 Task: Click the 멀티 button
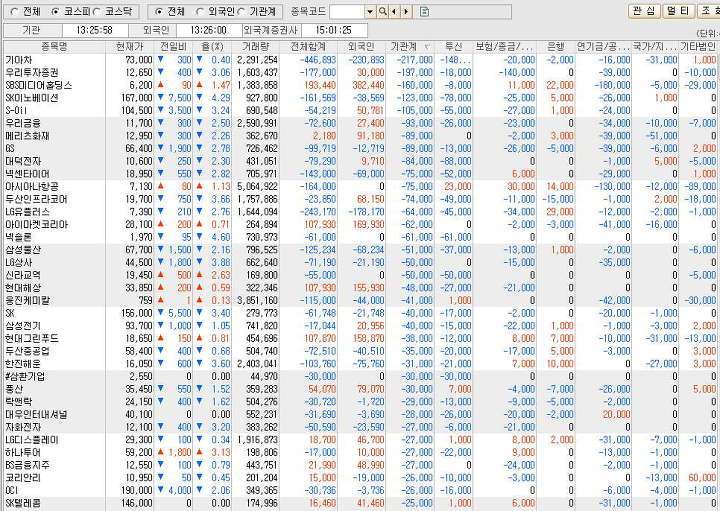tap(678, 11)
